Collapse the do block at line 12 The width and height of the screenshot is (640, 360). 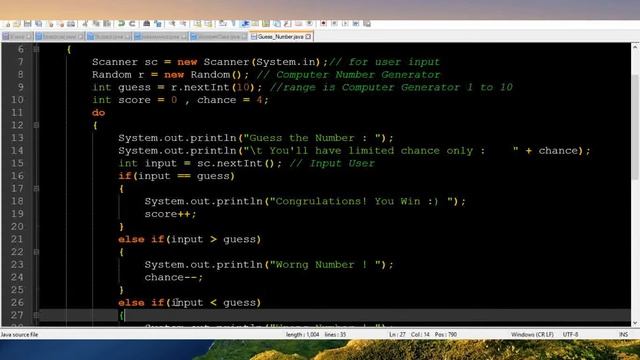[36, 125]
